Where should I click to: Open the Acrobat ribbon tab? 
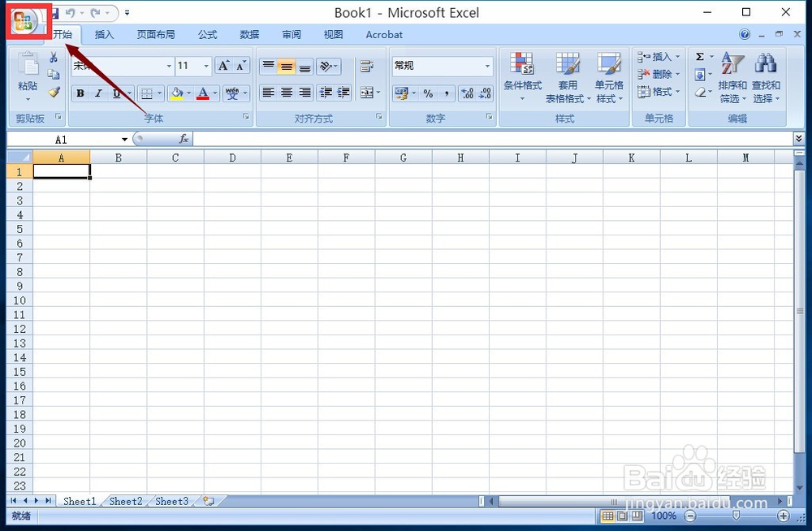[x=384, y=35]
